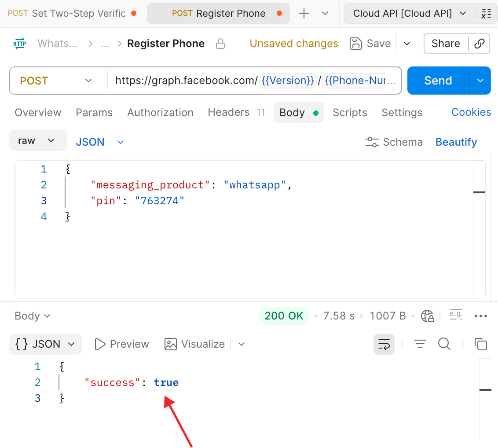Viewport: 498px width, 448px height.
Task: Open the Authorization tab
Action: [160, 113]
